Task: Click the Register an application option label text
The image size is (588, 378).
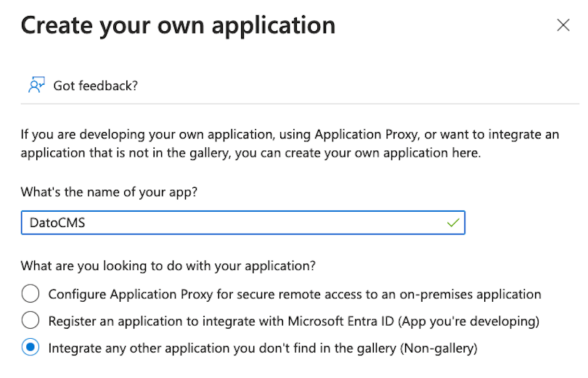Action: point(294,321)
